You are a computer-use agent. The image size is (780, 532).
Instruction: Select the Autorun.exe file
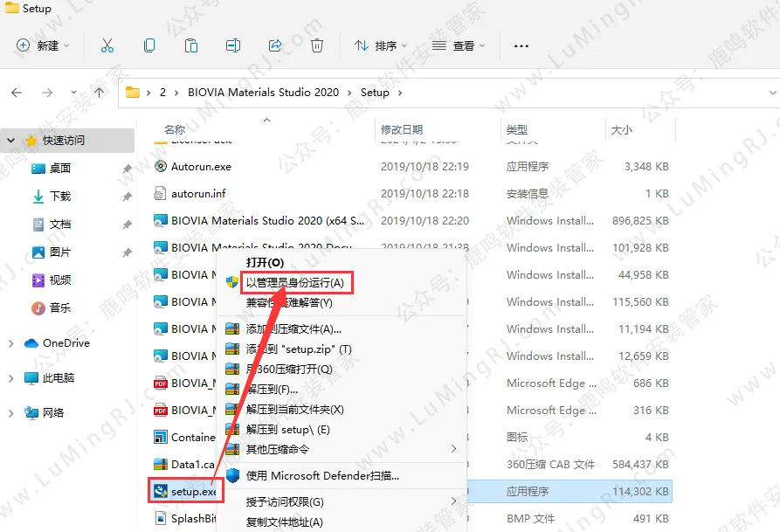(x=201, y=166)
